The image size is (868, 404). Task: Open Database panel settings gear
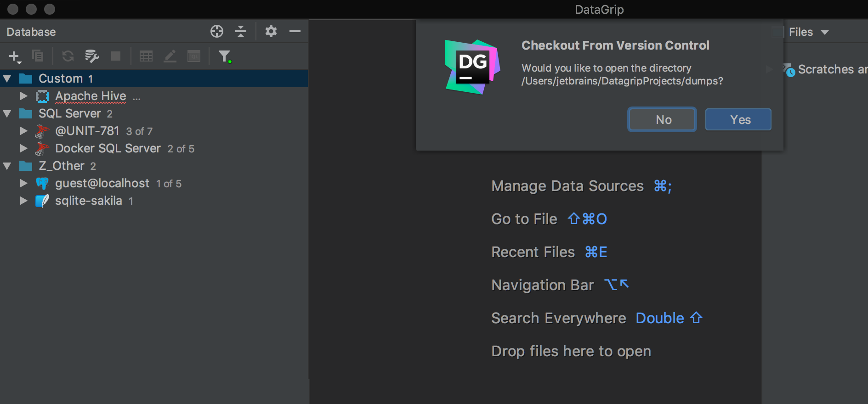point(271,31)
